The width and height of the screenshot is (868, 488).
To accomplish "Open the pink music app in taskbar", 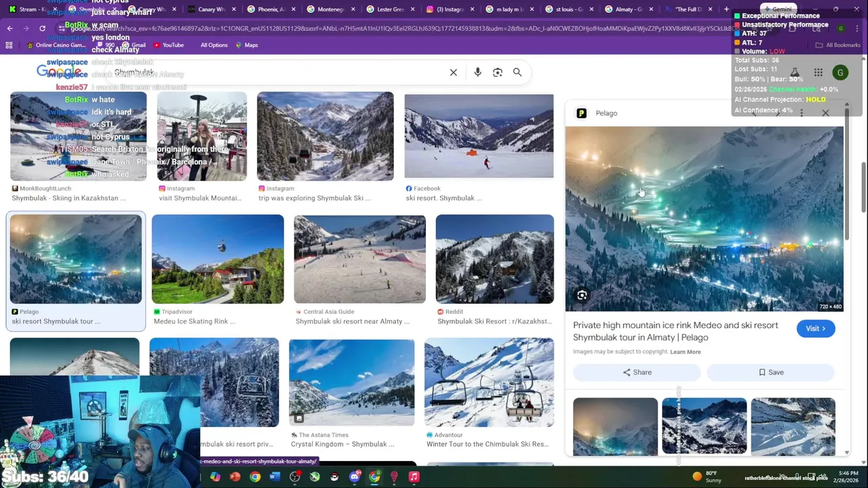I will click(414, 477).
